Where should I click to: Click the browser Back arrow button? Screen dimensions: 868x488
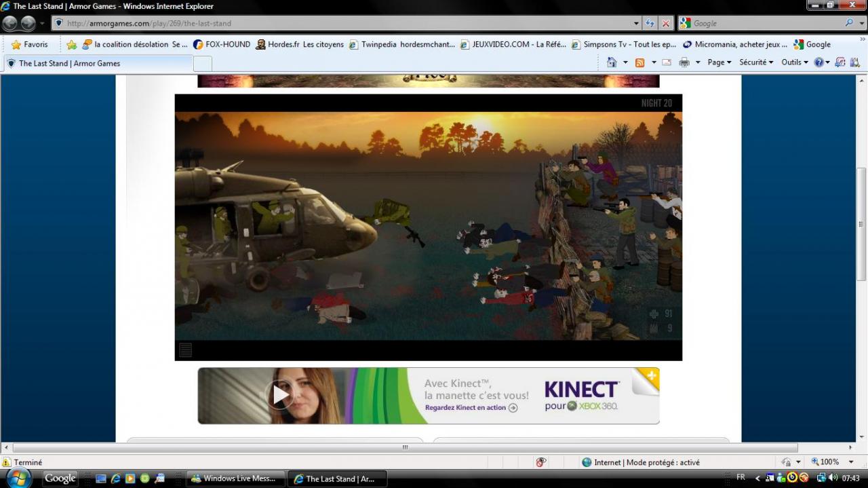(9, 23)
